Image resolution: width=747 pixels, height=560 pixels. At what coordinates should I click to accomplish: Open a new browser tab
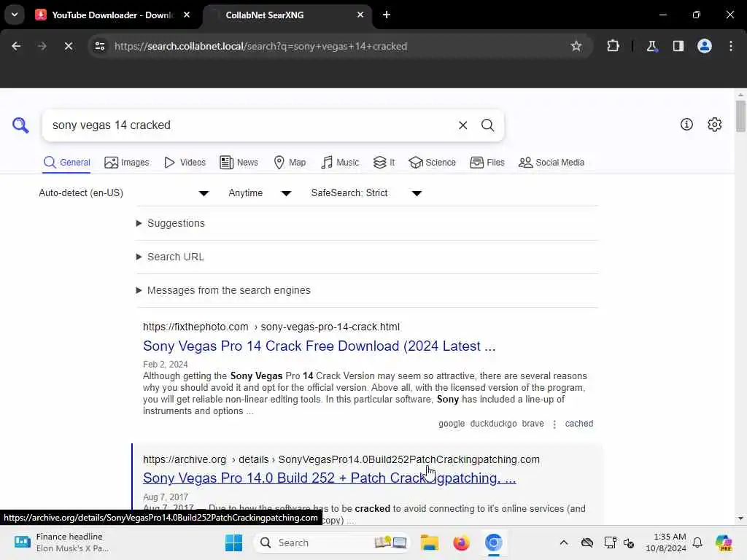[387, 15]
